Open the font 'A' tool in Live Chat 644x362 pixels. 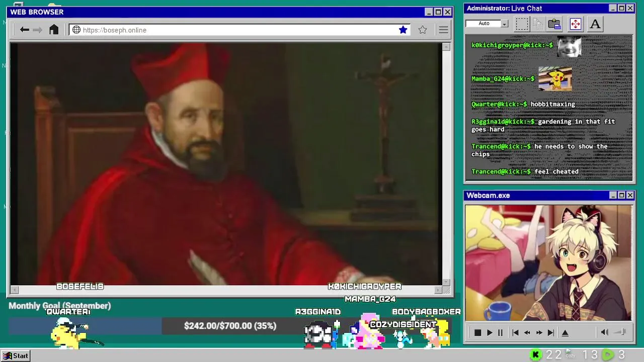pos(595,24)
